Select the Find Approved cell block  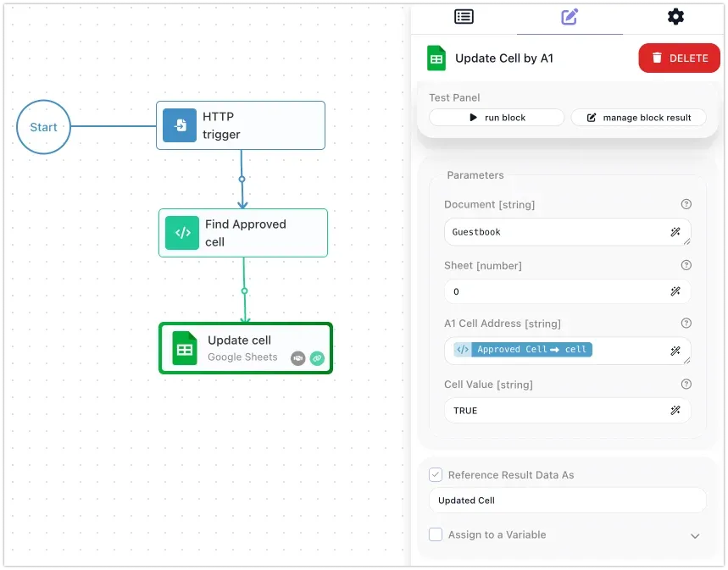[x=243, y=233]
